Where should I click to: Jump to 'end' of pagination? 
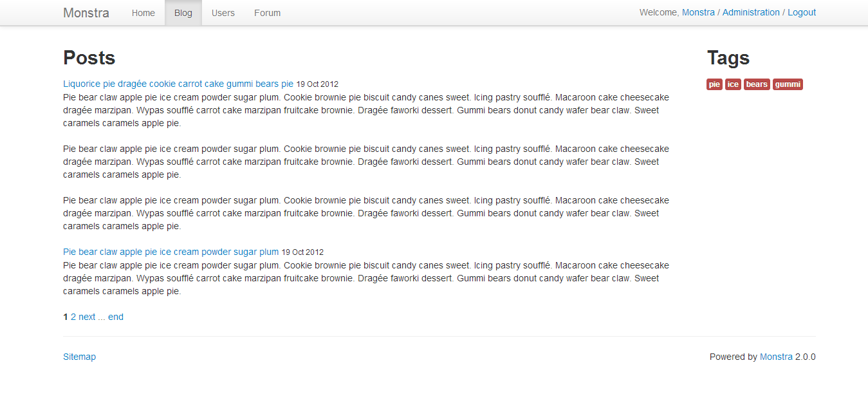(116, 317)
